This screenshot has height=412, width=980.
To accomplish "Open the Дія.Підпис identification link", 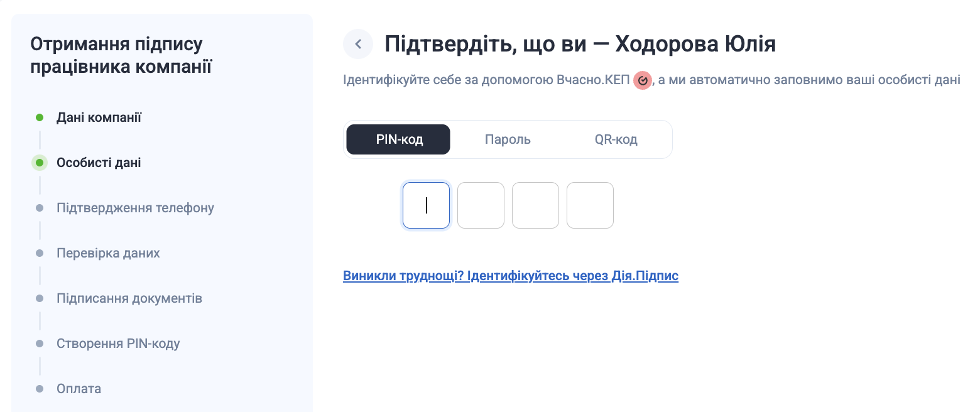I will click(x=510, y=276).
